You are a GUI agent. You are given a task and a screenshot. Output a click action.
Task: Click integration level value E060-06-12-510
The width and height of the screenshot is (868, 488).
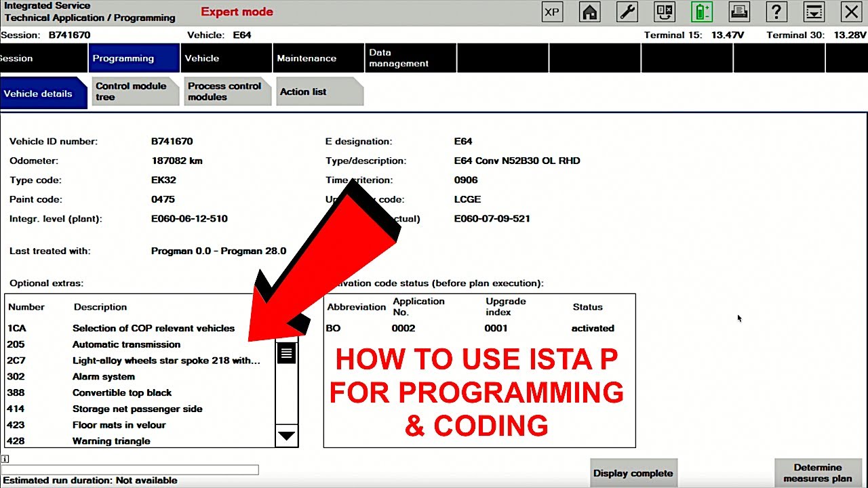[189, 219]
